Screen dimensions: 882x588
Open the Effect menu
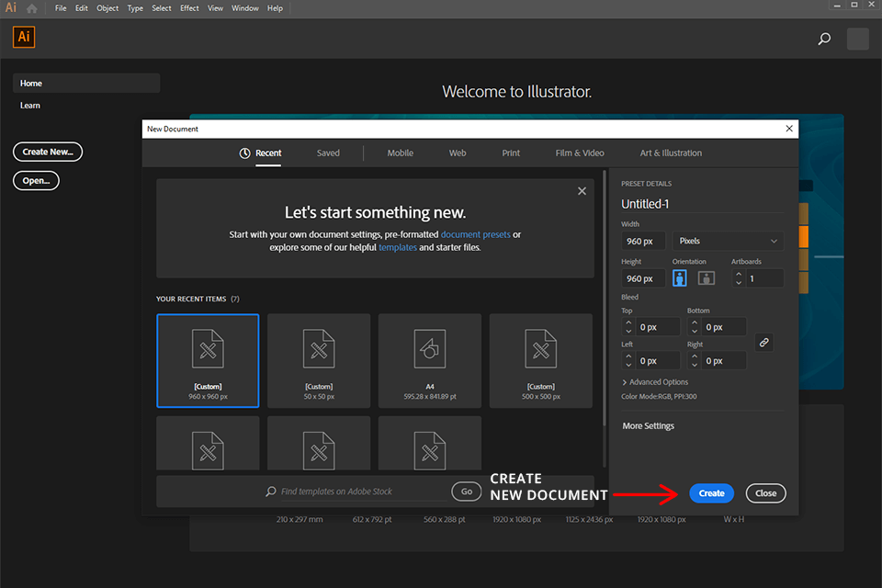189,7
